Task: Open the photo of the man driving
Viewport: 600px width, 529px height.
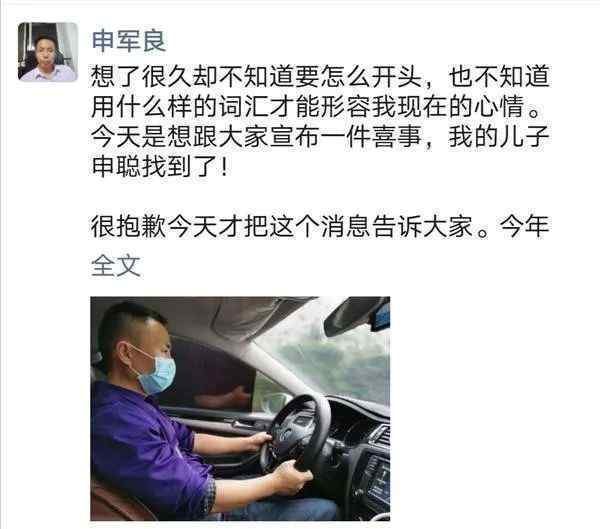Action: coord(240,408)
